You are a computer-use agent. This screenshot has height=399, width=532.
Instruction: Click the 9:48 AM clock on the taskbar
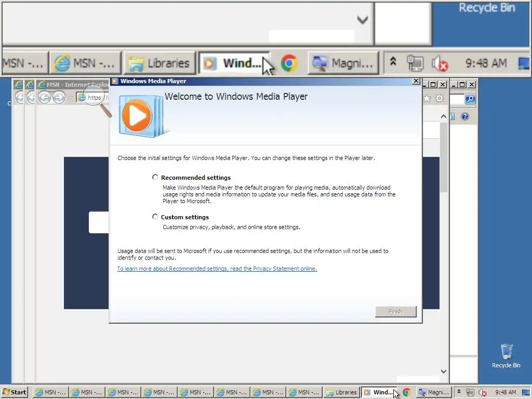506,392
